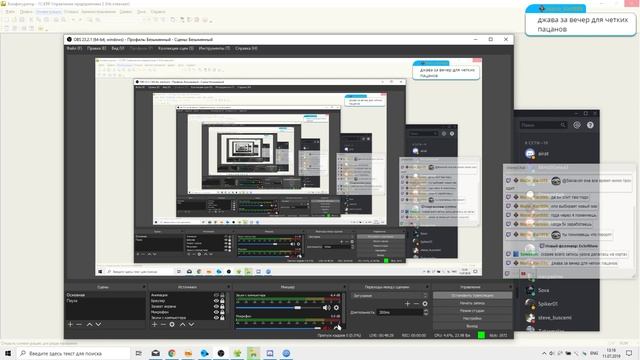Open Инструменты menu in OBS

click(x=214, y=49)
